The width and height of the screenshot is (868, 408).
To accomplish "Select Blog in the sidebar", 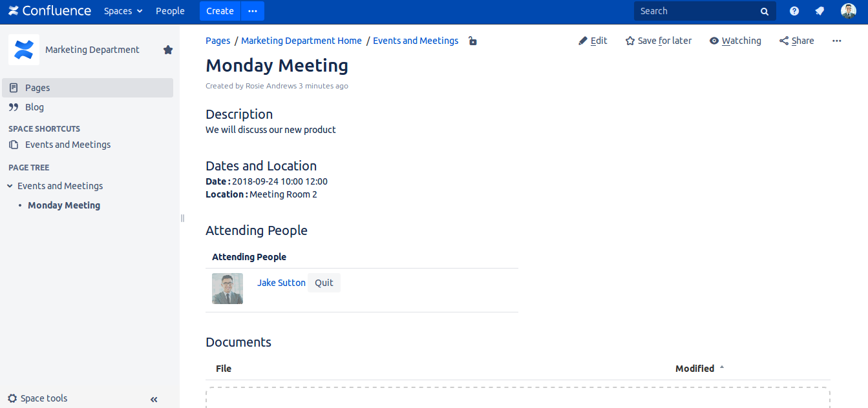I will 34,107.
